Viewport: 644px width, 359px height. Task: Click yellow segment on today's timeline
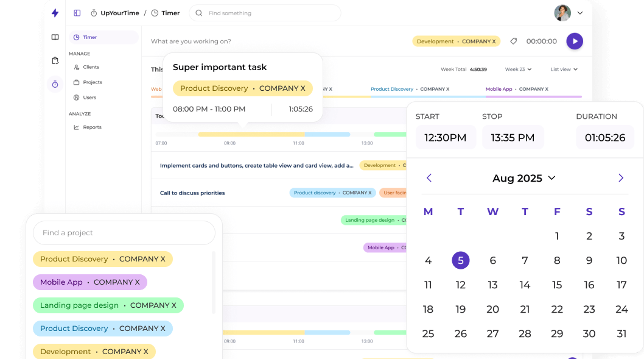coord(251,135)
